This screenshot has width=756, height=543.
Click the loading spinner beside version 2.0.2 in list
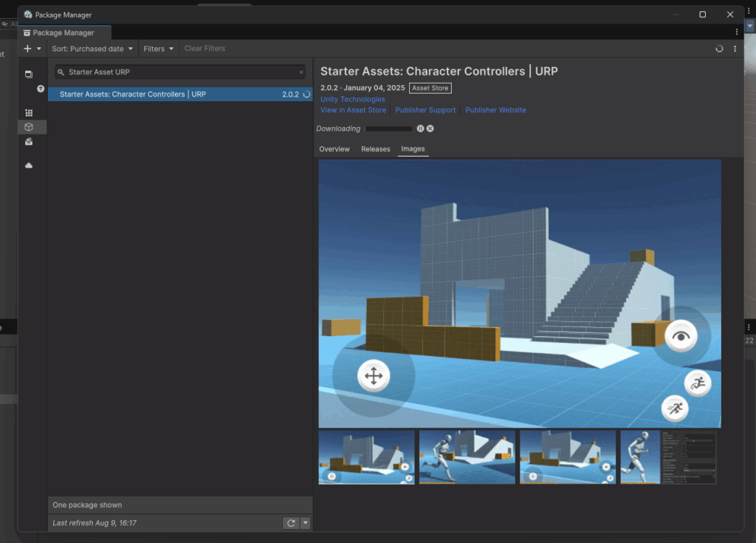coord(306,95)
